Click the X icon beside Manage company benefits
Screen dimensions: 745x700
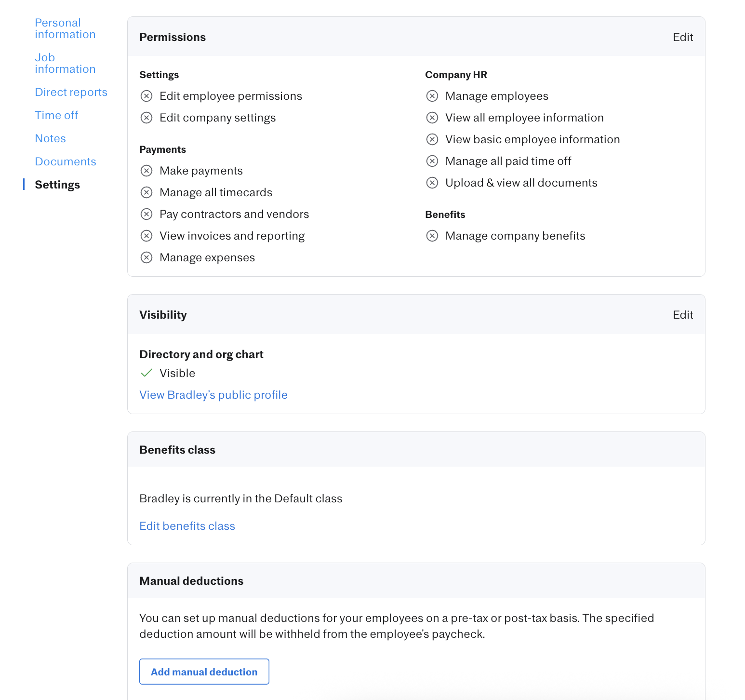(x=432, y=236)
